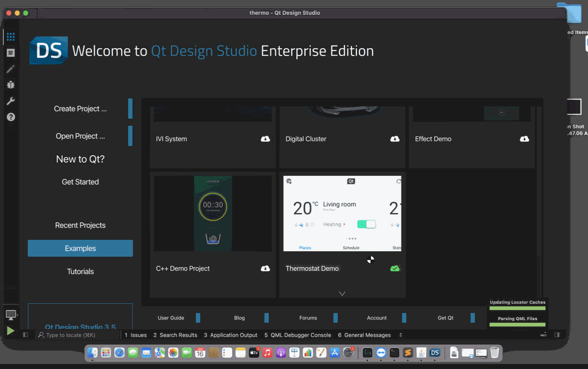The image size is (588, 369).
Task: Open Design mode with pencil icon
Action: tap(11, 69)
